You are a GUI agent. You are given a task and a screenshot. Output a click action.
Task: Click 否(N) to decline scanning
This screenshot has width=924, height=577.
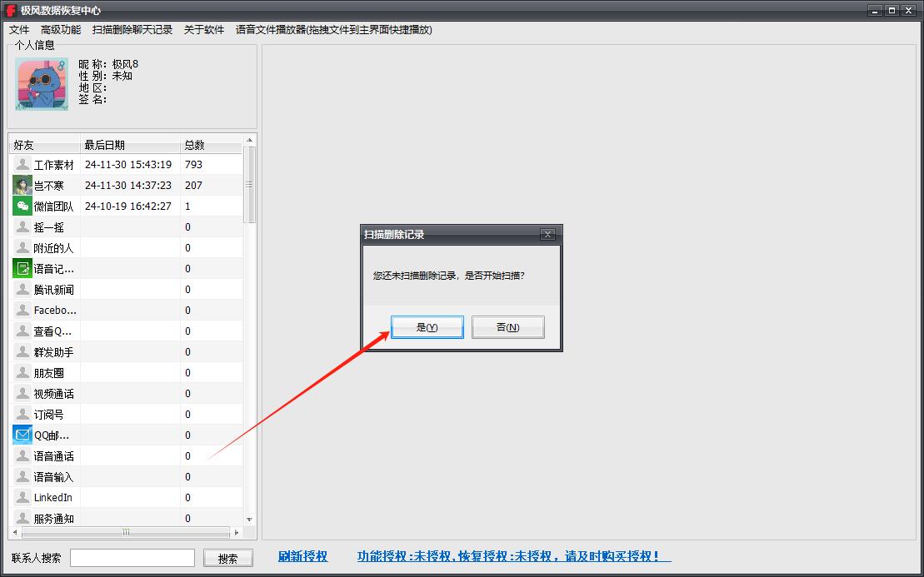coord(507,326)
